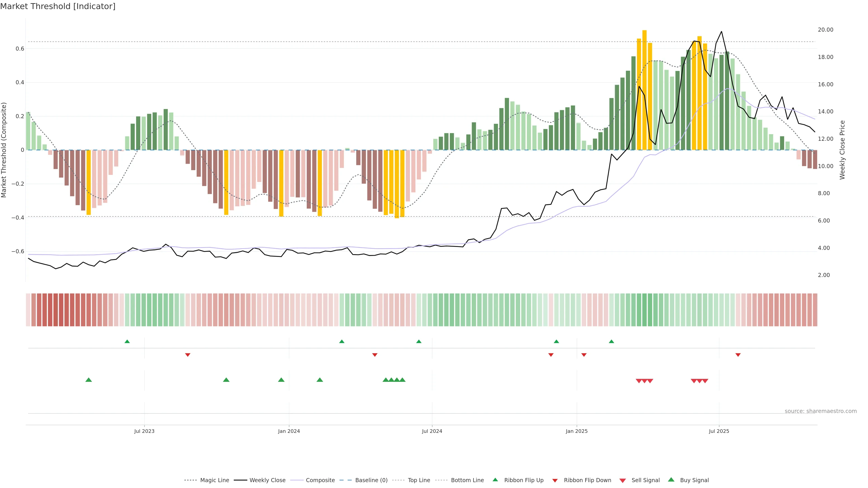Click the Buy Signal legend triangle icon

click(671, 480)
